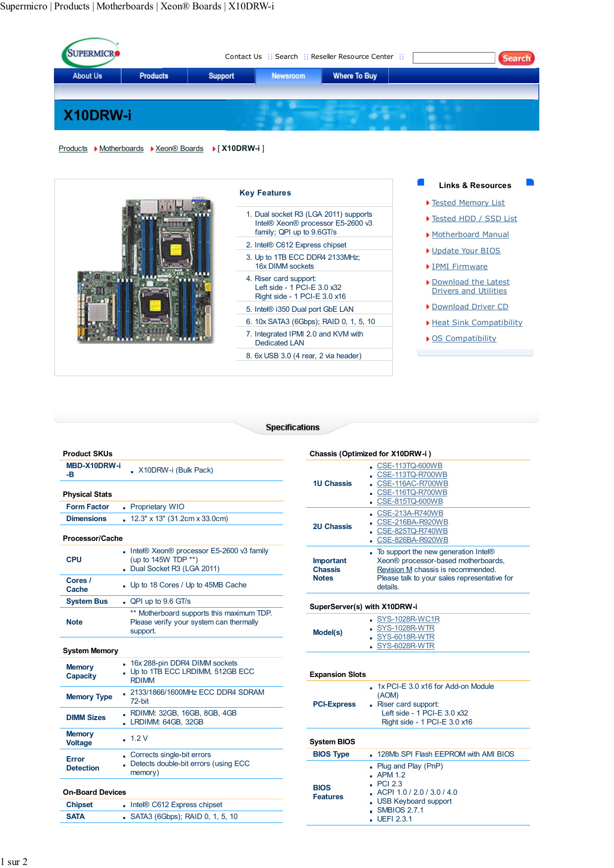Open the Products menu
The height and width of the screenshot is (868, 614).
coord(154,76)
